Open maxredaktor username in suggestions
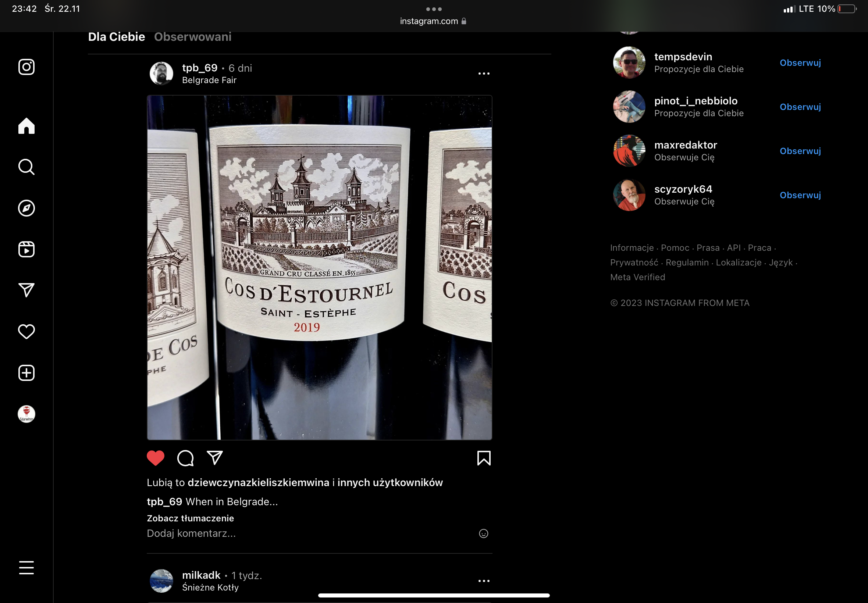 (686, 145)
